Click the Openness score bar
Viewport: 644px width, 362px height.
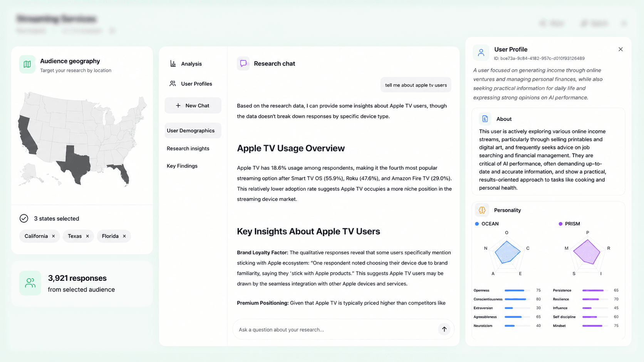pos(517,290)
